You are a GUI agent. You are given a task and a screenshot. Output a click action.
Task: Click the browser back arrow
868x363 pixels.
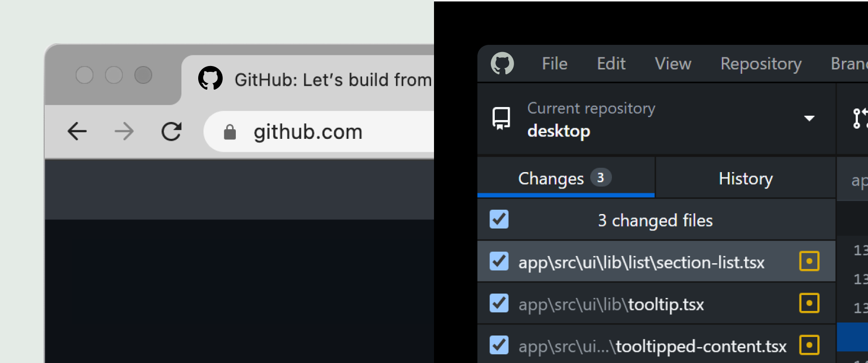[x=77, y=131]
